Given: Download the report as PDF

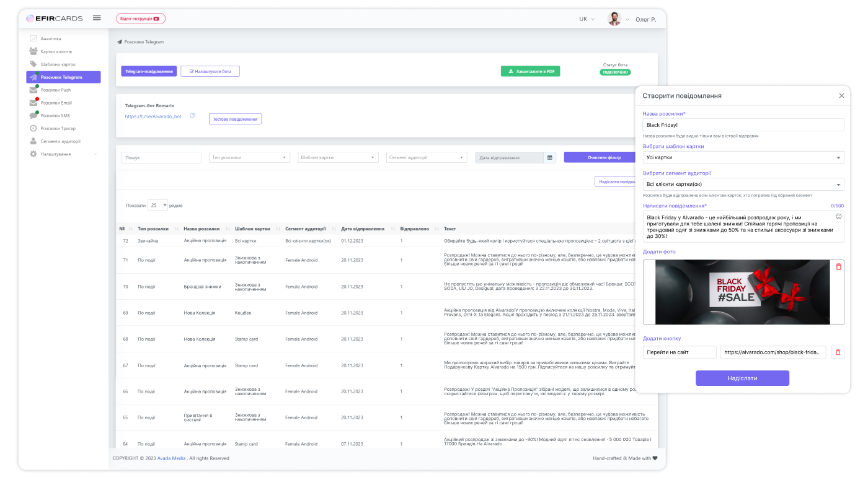Looking at the screenshot, I should click(x=530, y=71).
